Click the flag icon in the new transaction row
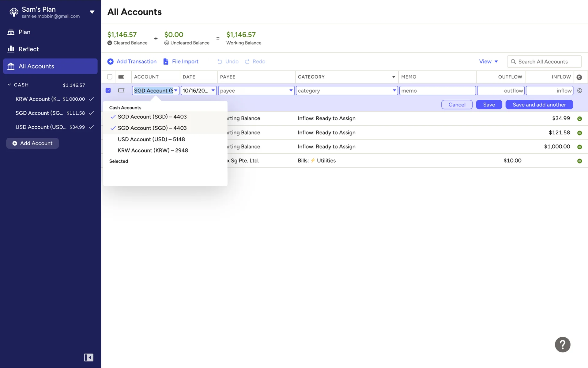 [x=121, y=90]
